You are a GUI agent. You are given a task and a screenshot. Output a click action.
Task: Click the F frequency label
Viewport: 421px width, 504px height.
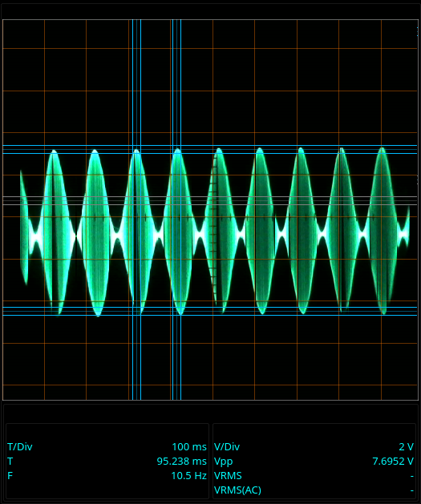(x=10, y=476)
